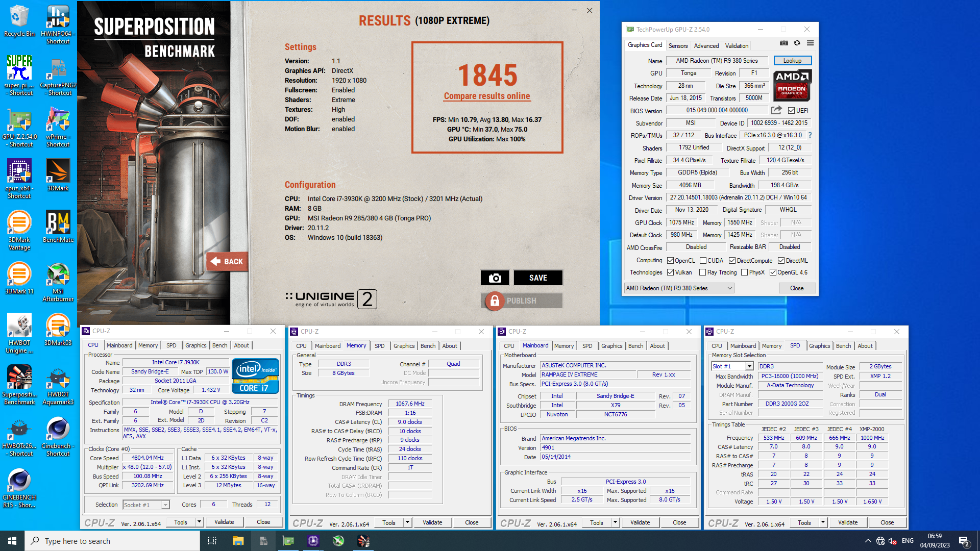This screenshot has height=551, width=980.
Task: Open SPD tab in CPU-Z Memory window
Action: pyautogui.click(x=380, y=346)
